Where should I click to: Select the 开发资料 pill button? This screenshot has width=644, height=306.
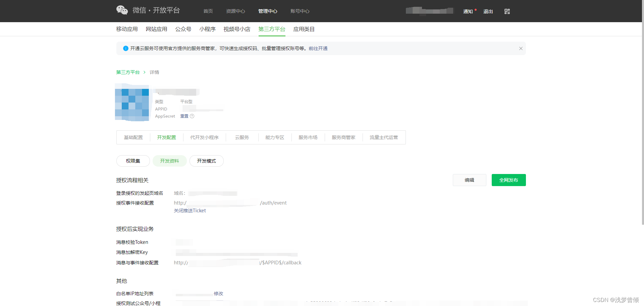tap(169, 161)
